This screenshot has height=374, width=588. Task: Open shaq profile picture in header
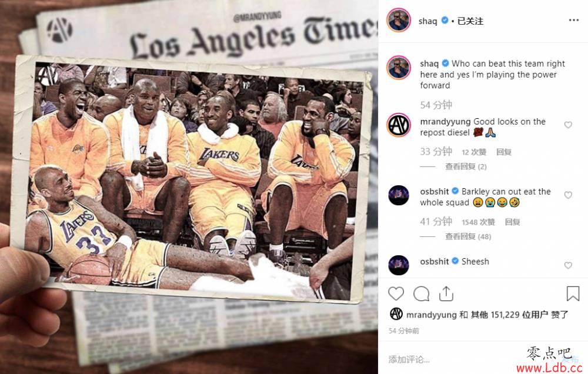[x=399, y=20]
